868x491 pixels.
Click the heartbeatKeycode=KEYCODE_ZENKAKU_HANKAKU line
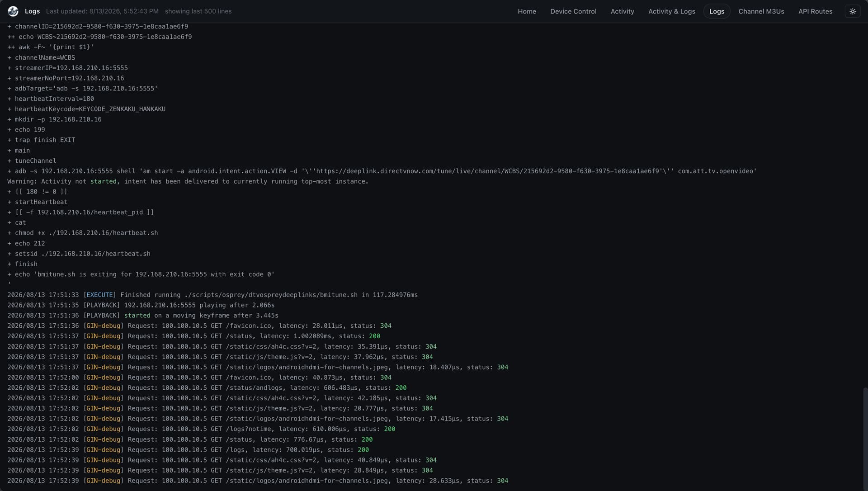click(x=86, y=109)
